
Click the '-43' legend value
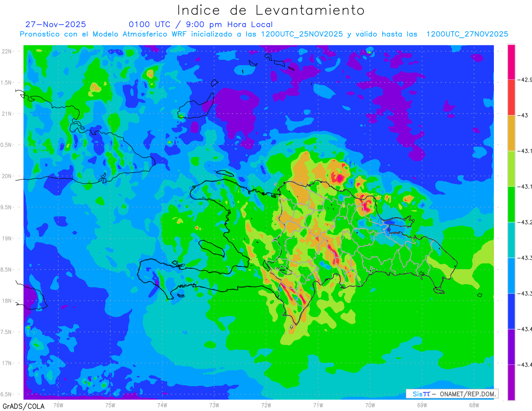522,115
